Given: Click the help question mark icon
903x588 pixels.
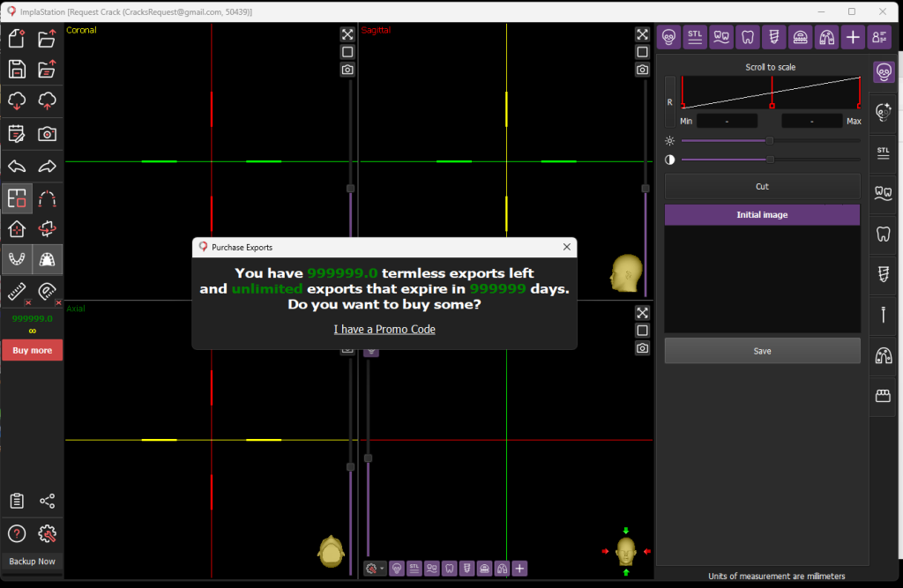Looking at the screenshot, I should [x=16, y=533].
